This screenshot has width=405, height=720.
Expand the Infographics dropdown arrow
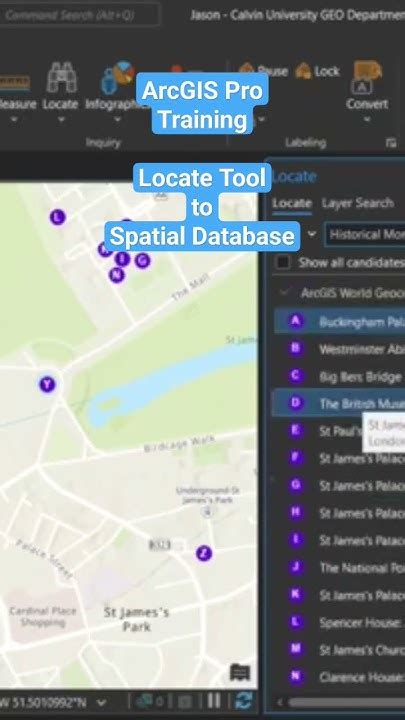click(117, 120)
